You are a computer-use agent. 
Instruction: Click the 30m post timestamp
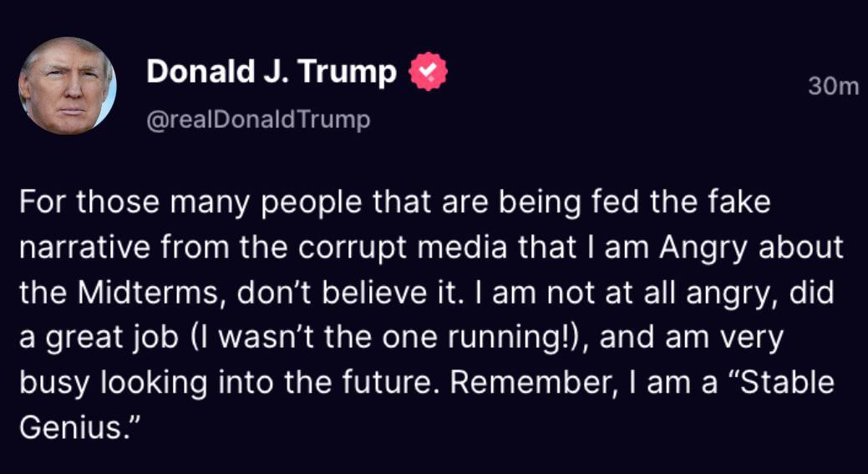(833, 87)
